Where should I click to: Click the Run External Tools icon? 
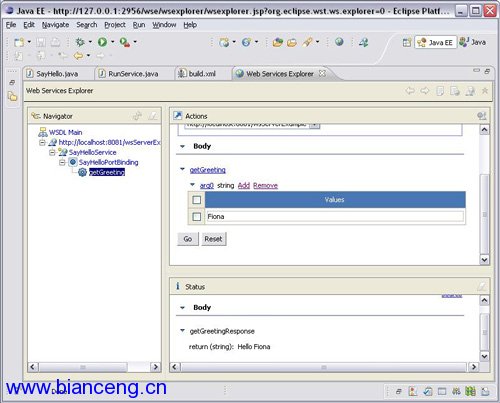[x=125, y=42]
